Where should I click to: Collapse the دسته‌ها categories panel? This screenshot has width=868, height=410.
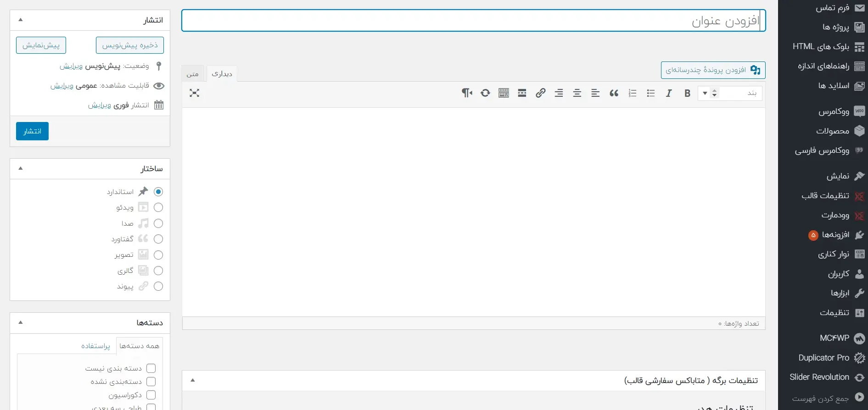[21, 322]
